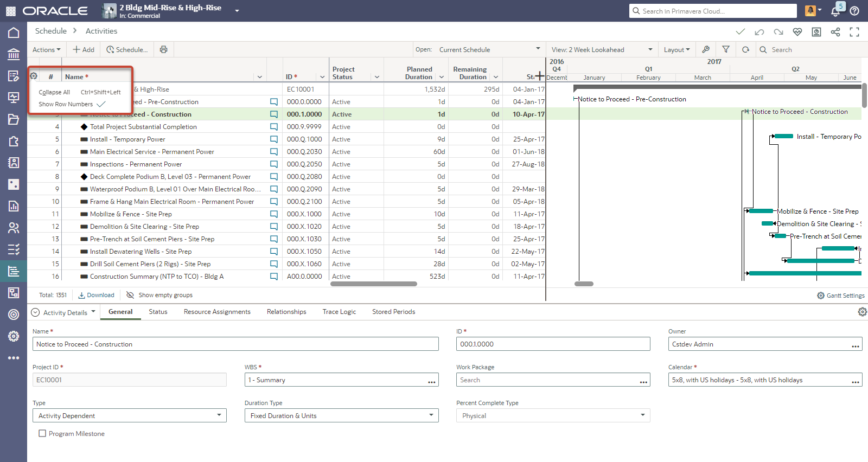Toggle Show empty groups

click(159, 295)
